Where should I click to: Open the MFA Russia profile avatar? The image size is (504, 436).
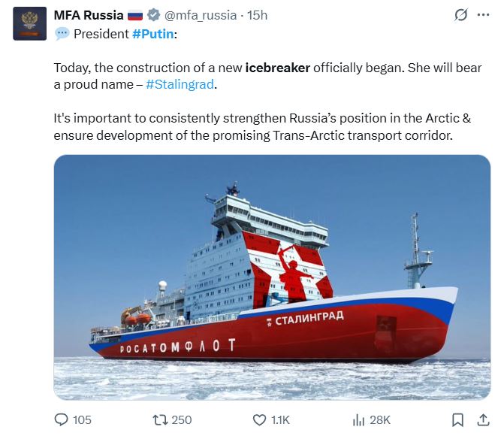[29, 23]
